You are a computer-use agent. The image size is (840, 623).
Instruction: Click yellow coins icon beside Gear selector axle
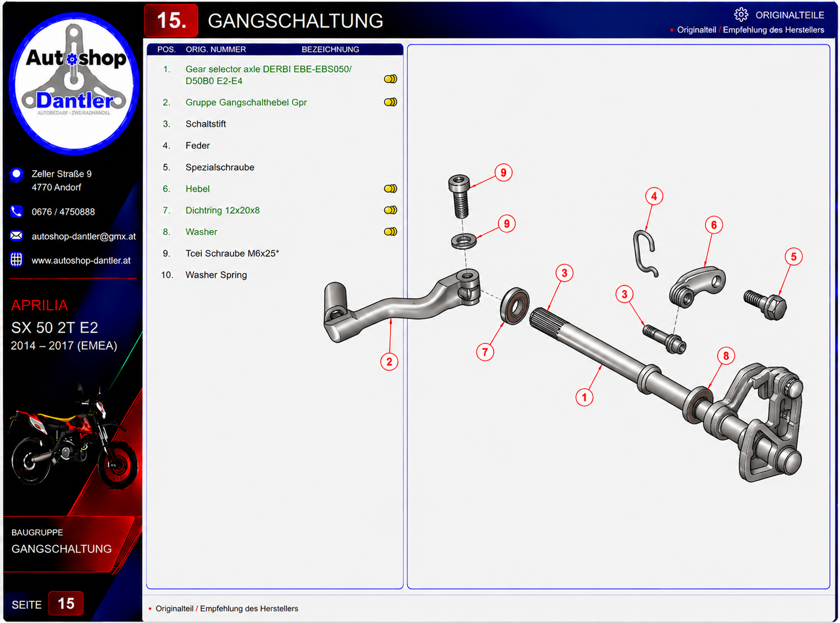point(391,79)
